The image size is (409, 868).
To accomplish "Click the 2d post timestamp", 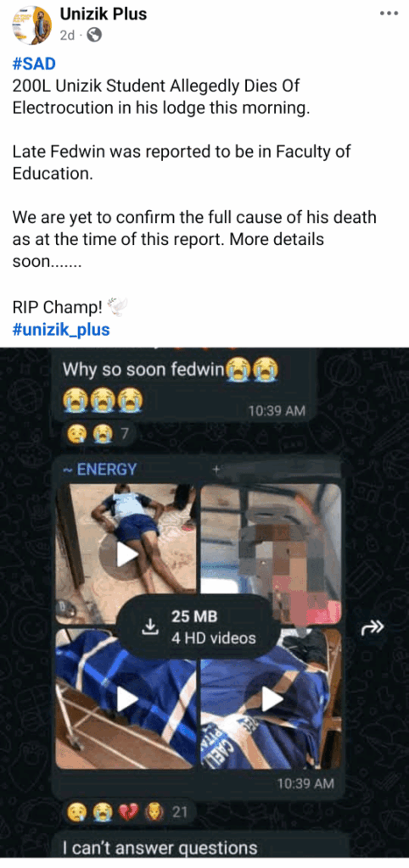I will [x=67, y=35].
